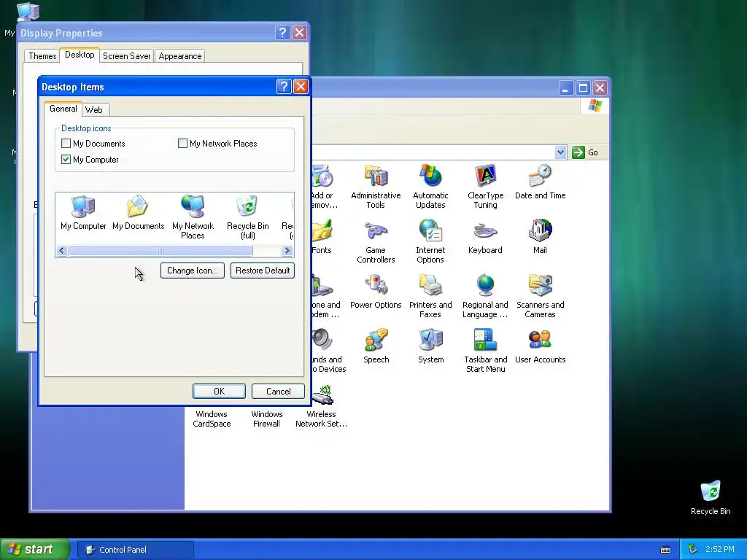747x560 pixels.
Task: Open Date and Time settings
Action: 540,182
